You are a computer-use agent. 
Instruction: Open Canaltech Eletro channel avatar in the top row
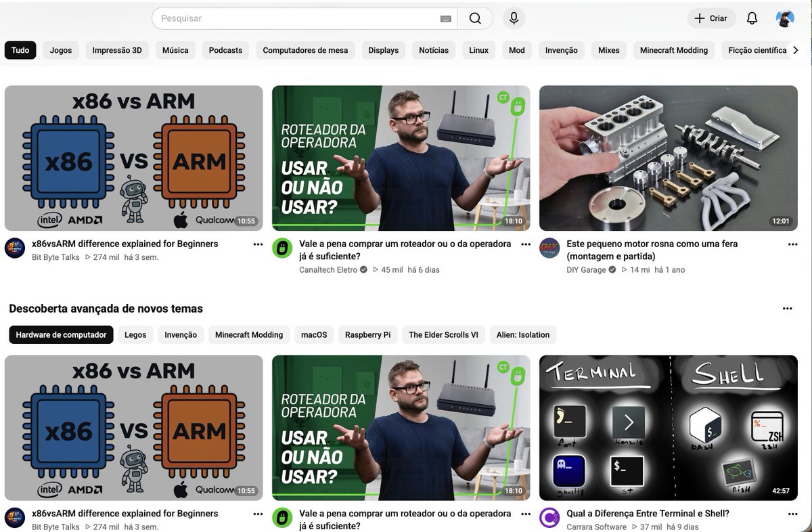(x=282, y=248)
